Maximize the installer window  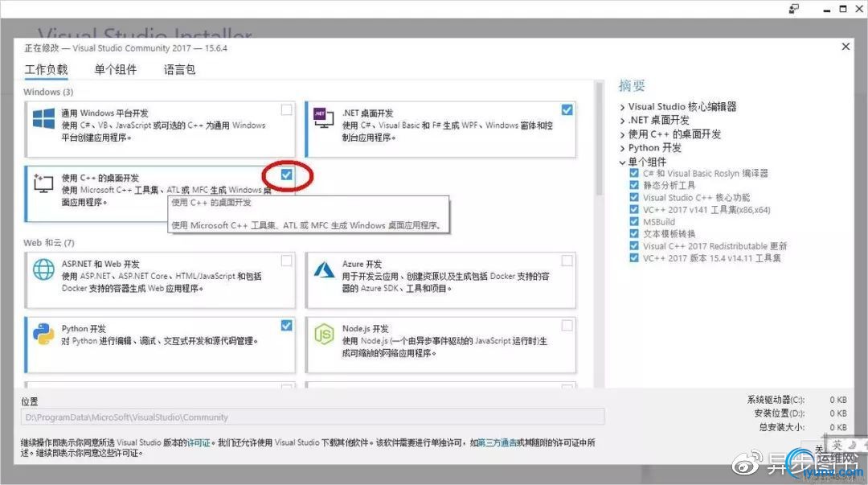click(x=842, y=9)
